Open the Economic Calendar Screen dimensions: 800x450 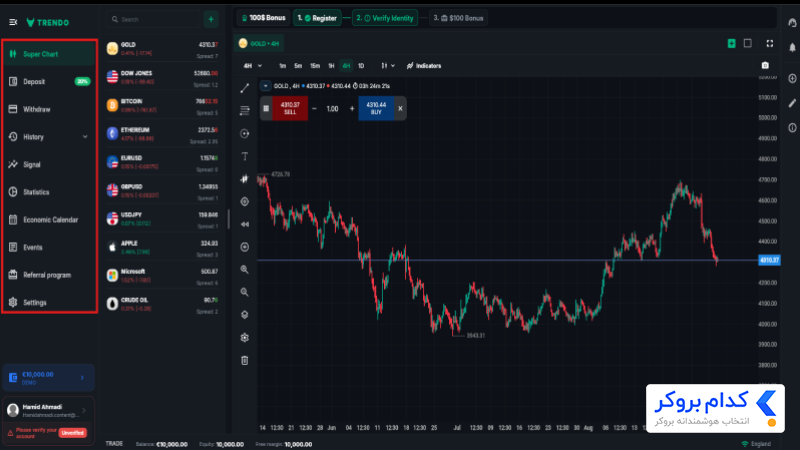click(49, 220)
